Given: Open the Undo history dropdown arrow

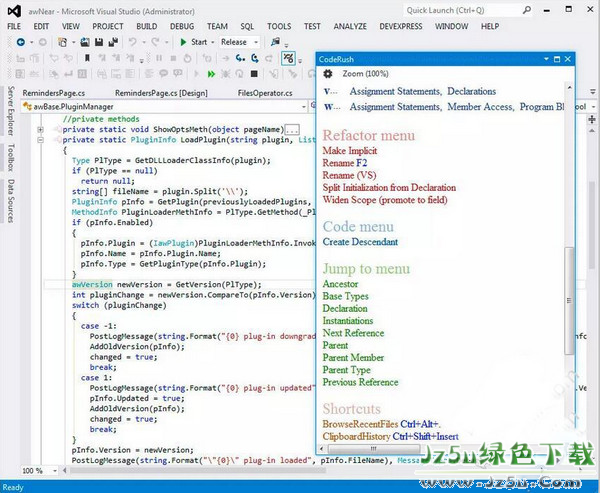Looking at the screenshot, I should point(144,42).
